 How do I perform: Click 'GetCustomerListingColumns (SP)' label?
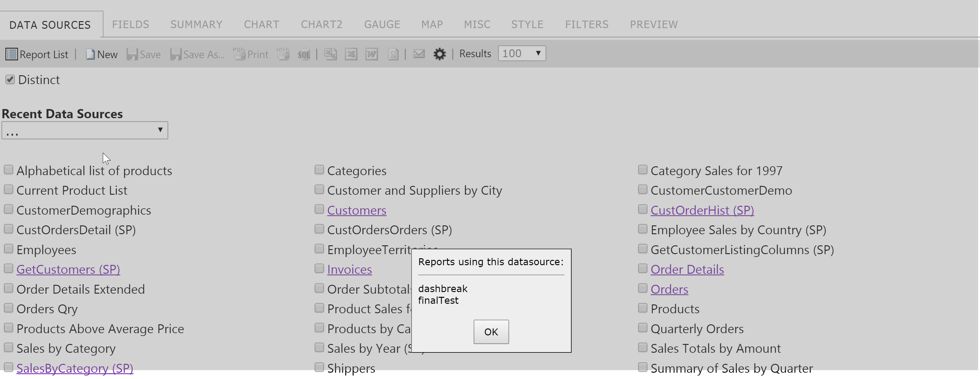click(742, 250)
